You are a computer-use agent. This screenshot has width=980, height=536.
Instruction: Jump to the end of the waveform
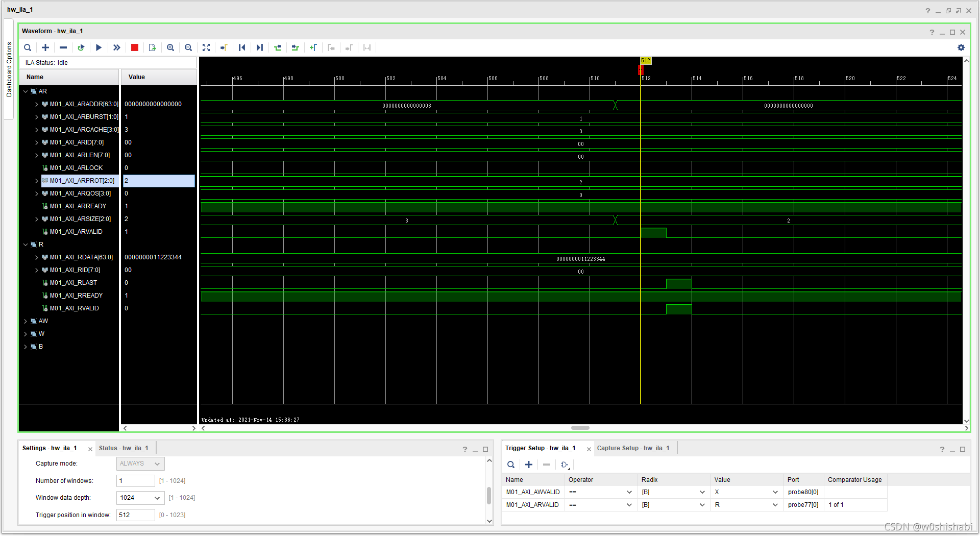click(260, 47)
